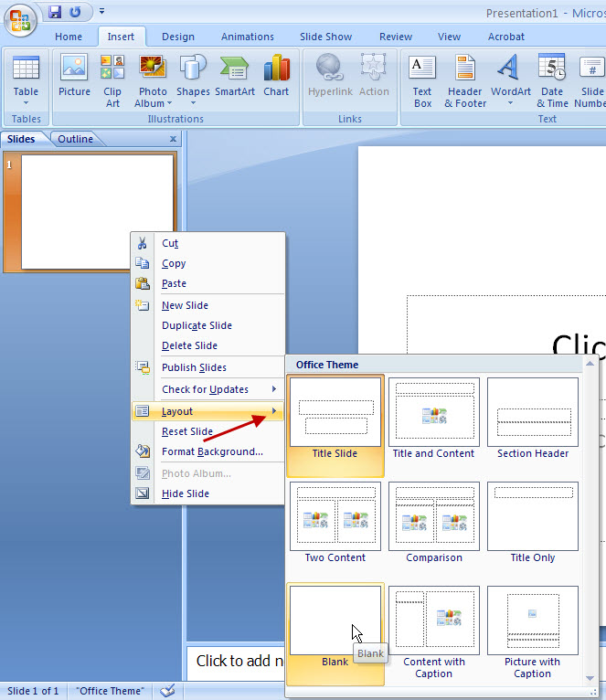Pick the Two Content layout
The height and width of the screenshot is (700, 606).
pyautogui.click(x=335, y=523)
